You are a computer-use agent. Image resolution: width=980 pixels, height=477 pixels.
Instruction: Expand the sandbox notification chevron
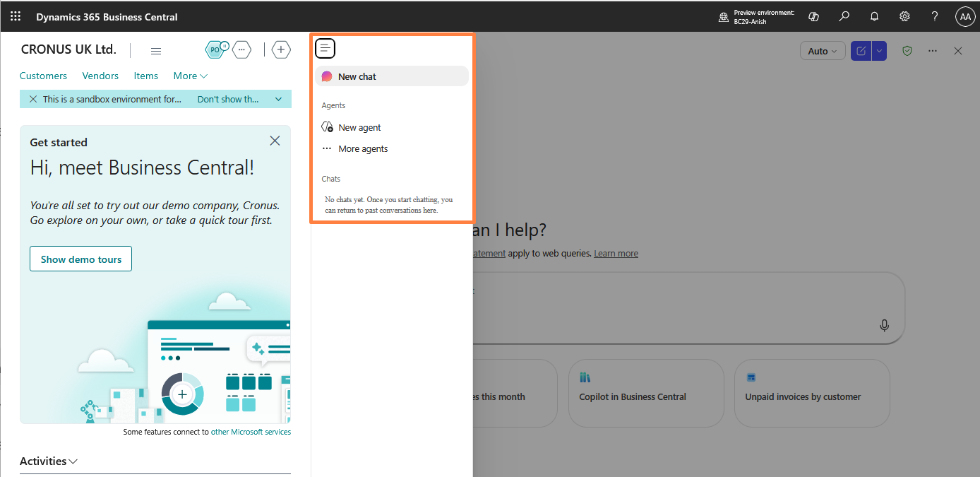278,99
